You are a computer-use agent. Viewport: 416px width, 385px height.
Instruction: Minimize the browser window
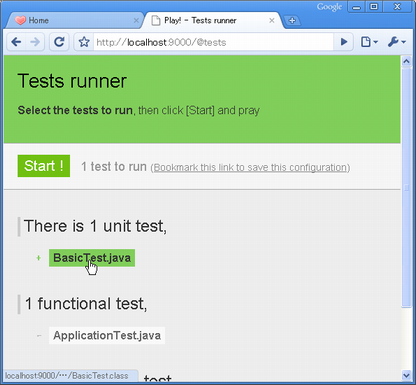[356, 7]
